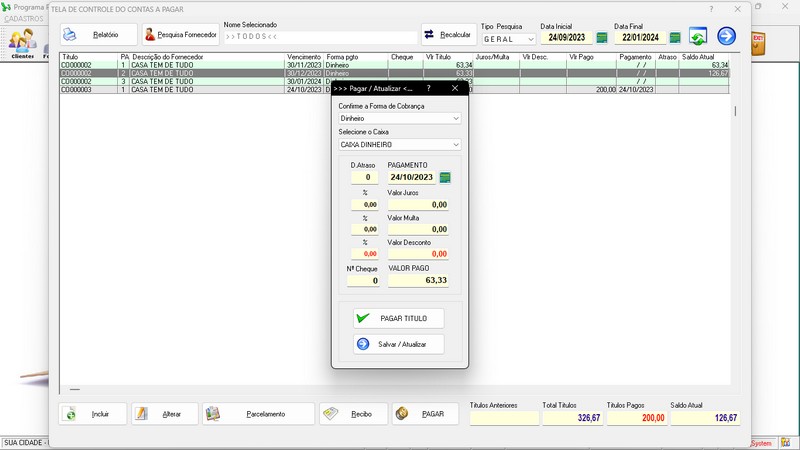Click the Parcelamento button
This screenshot has width=800, height=450.
(258, 414)
